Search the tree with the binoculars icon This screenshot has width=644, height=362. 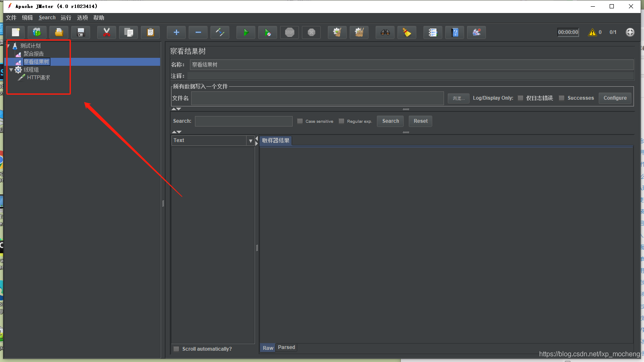coord(385,32)
